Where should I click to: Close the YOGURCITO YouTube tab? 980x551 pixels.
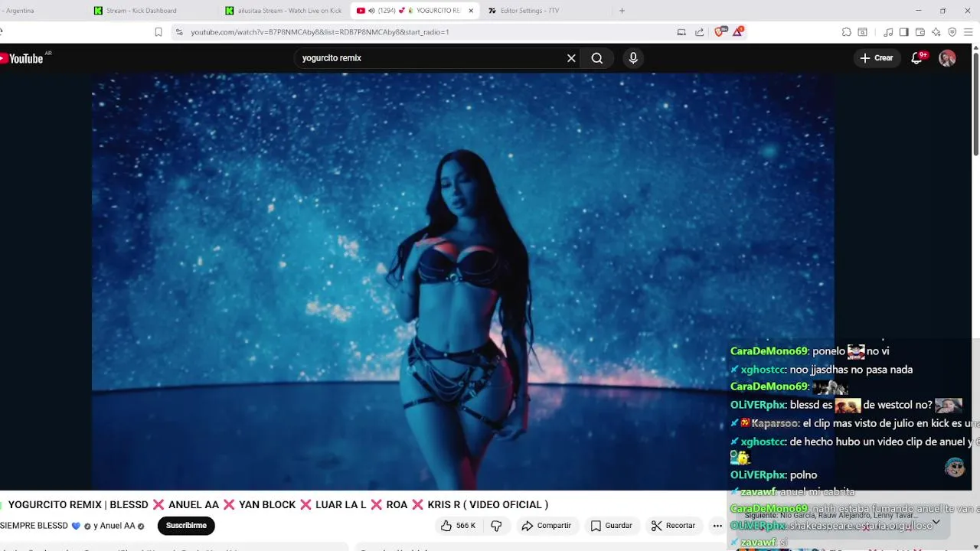(471, 11)
